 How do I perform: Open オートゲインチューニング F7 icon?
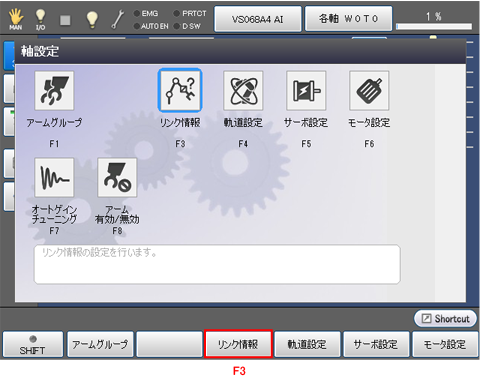(x=54, y=177)
